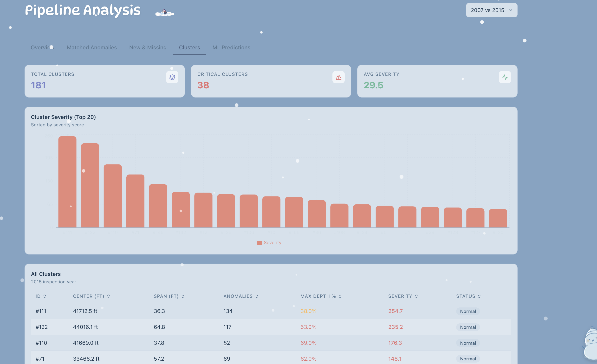Switch to the Matched Anomalies tab
597x364 pixels.
click(x=91, y=47)
